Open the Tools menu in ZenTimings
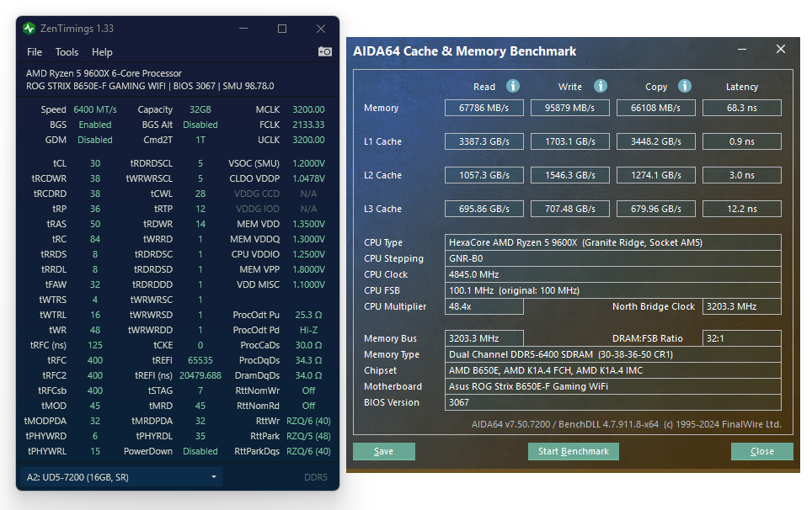The image size is (812, 510). 67,52
